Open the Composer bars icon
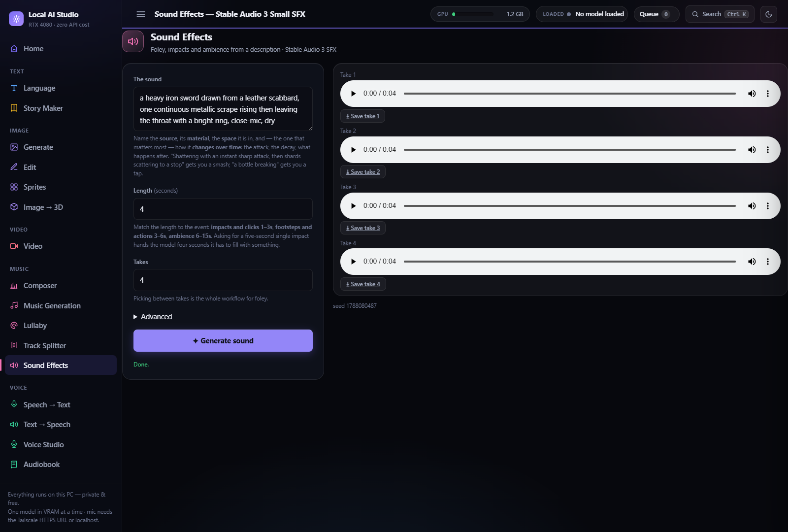This screenshot has height=532, width=788. (x=14, y=286)
